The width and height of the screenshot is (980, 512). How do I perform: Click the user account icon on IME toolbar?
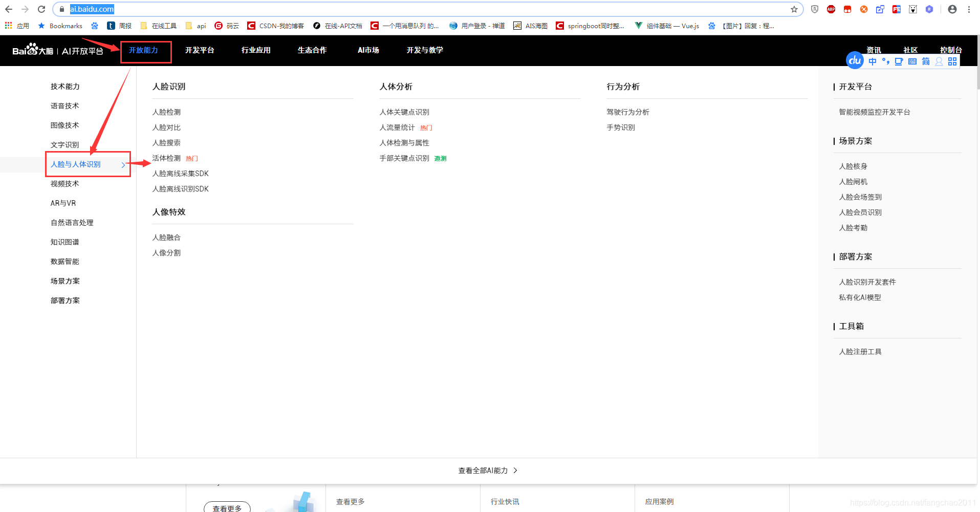pos(939,61)
